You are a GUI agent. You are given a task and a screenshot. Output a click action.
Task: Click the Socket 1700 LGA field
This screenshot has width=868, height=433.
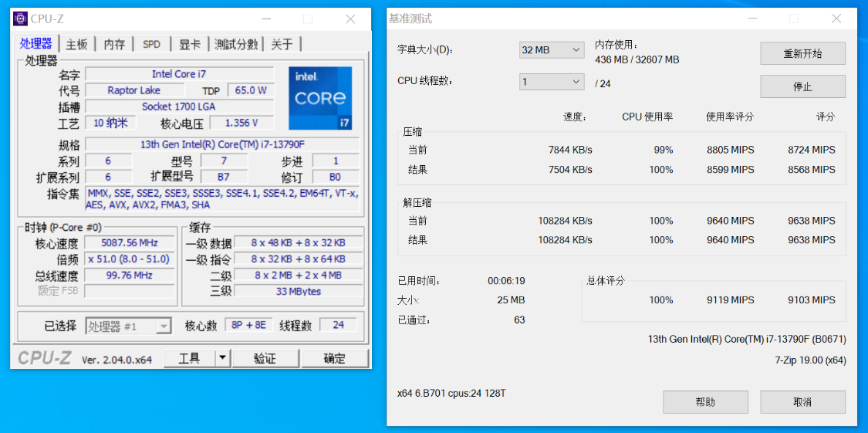point(179,107)
